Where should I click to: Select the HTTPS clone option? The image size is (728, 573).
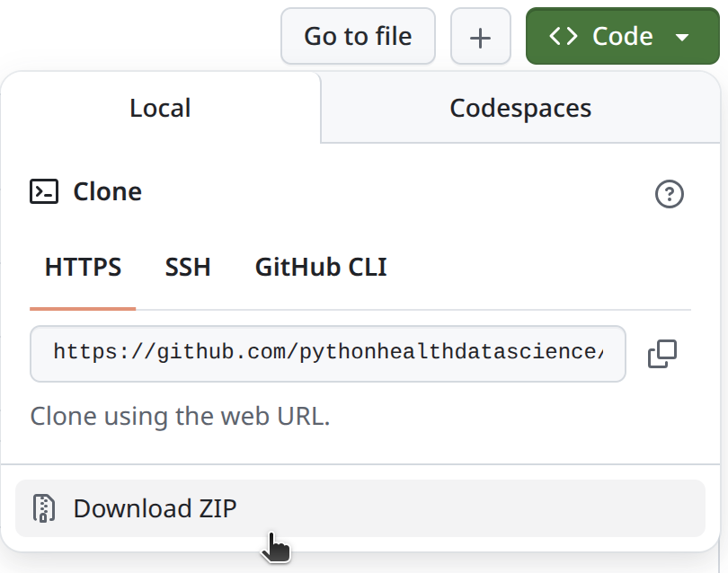(83, 267)
